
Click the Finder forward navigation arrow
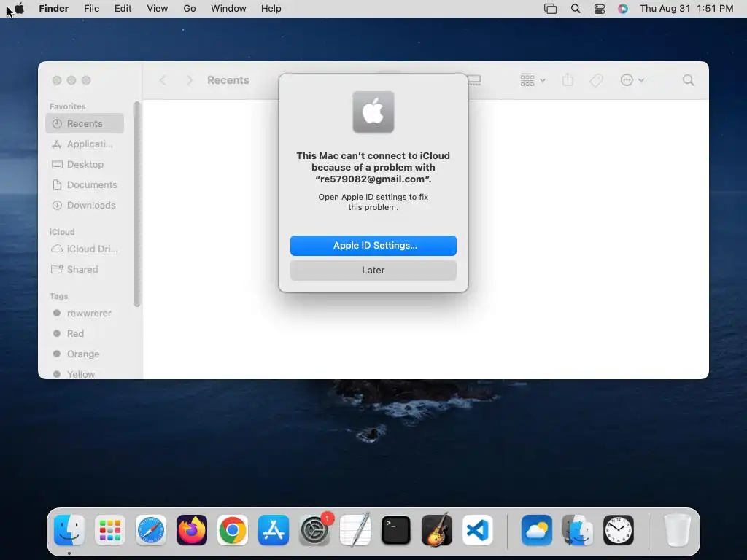189,80
